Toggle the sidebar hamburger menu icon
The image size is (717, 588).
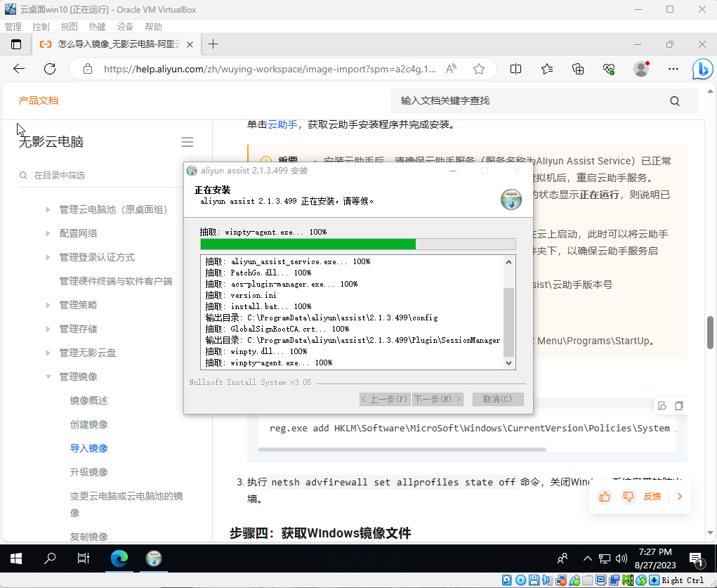[188, 142]
